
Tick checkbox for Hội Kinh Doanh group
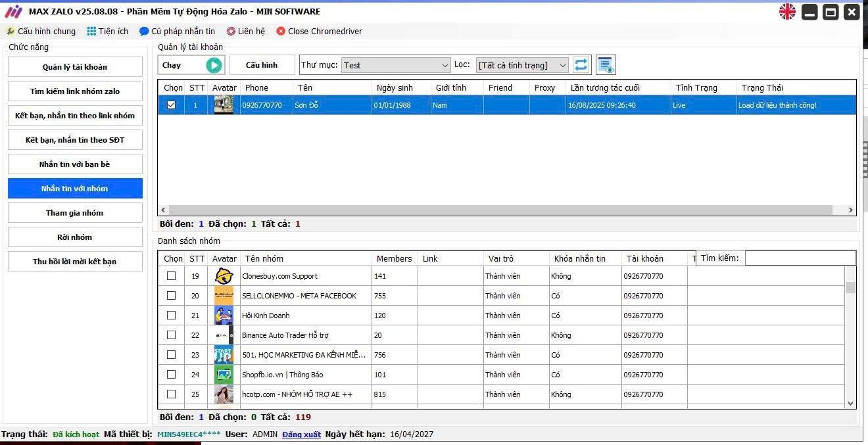click(x=172, y=316)
